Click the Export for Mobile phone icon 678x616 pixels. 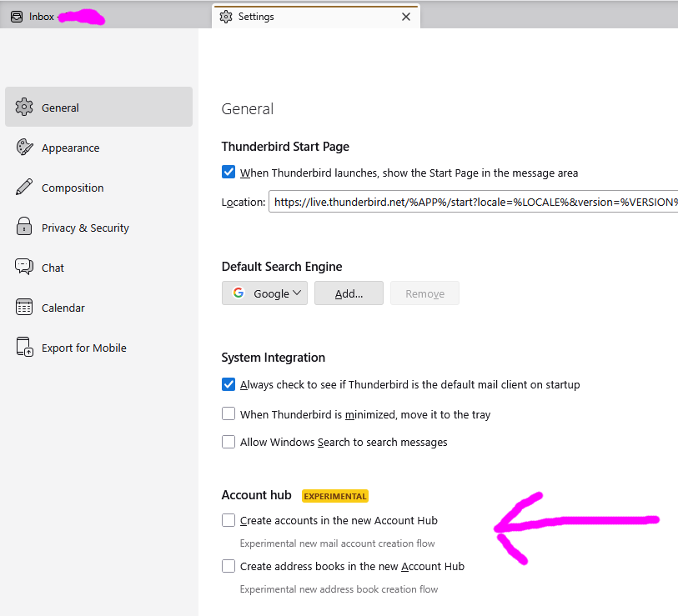pyautogui.click(x=24, y=348)
